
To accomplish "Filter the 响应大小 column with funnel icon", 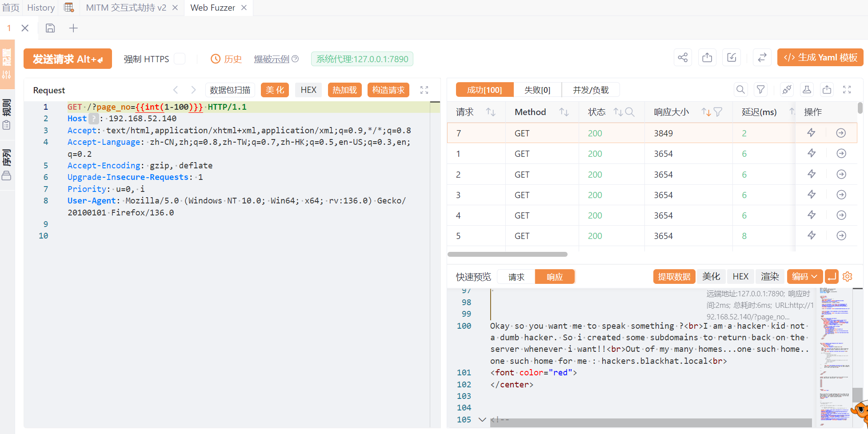I will (x=718, y=112).
